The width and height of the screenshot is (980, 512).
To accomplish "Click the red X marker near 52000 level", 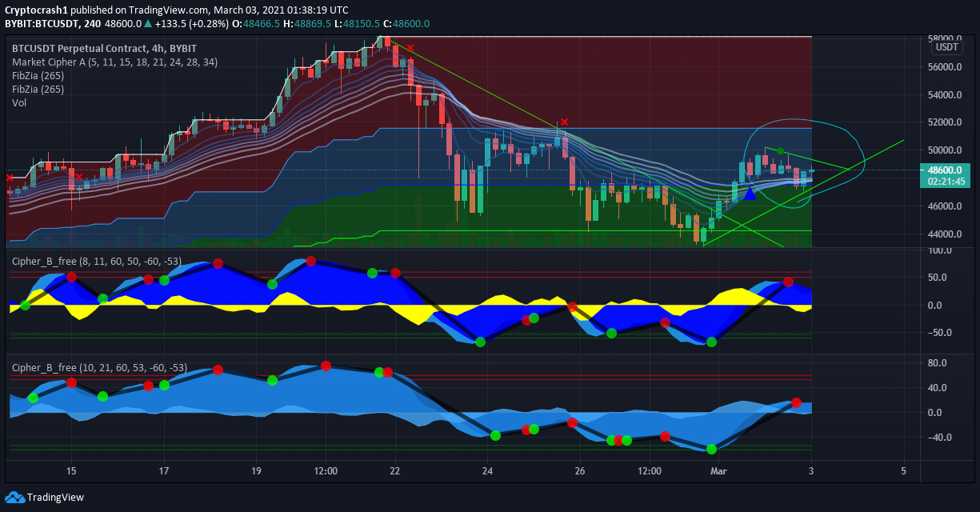I will (x=564, y=122).
